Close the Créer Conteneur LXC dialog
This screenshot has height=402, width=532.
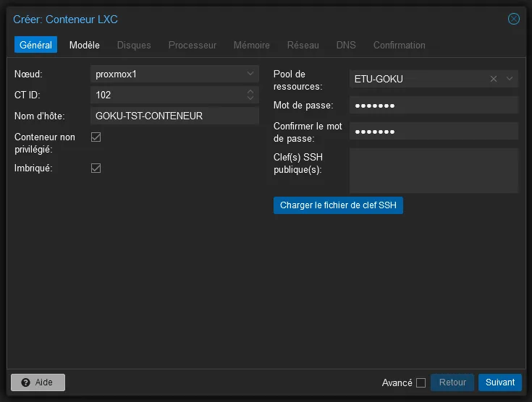click(514, 19)
